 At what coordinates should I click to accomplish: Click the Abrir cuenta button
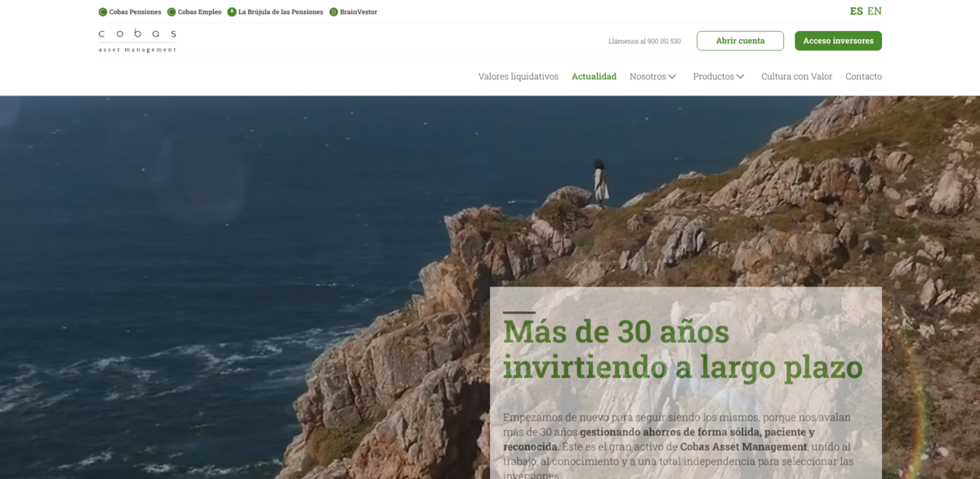tap(740, 40)
